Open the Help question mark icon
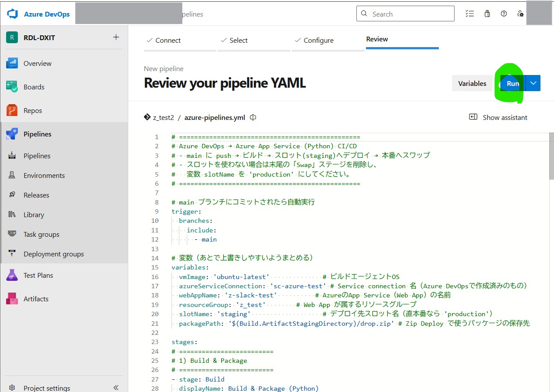This screenshot has height=392, width=554. coord(504,14)
